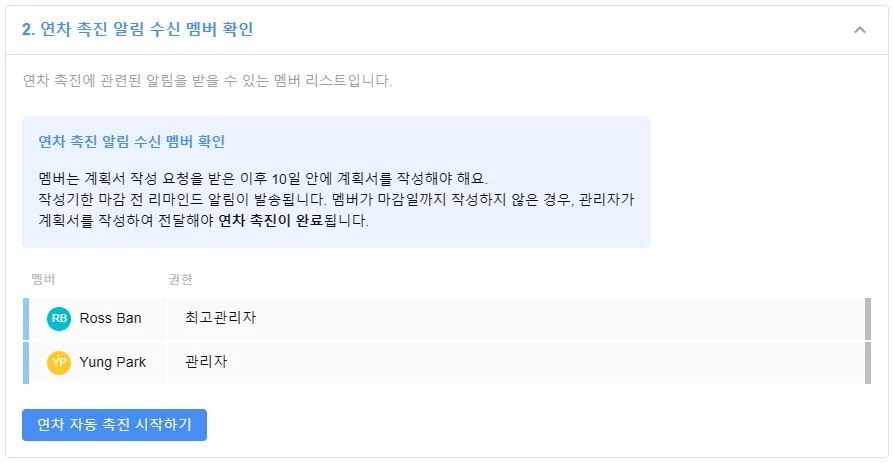Click the gray right edge bar of Yung Park row
Viewport: 893px width, 463px height.
pos(868,362)
